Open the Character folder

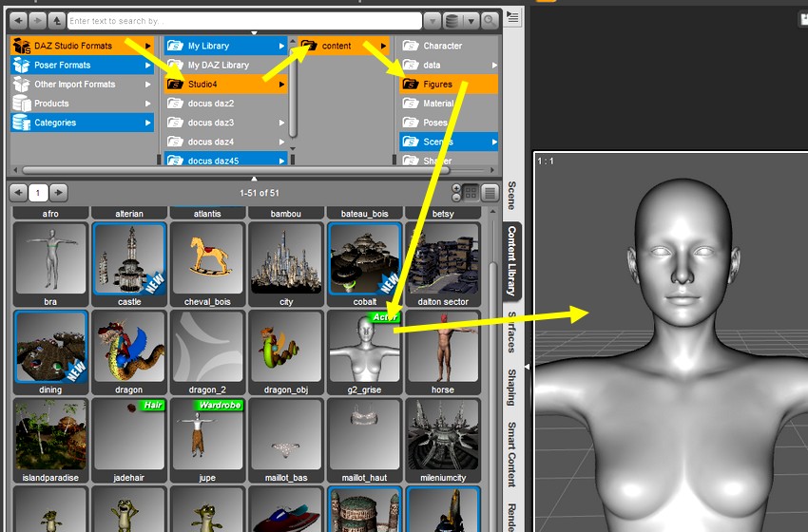tap(449, 46)
